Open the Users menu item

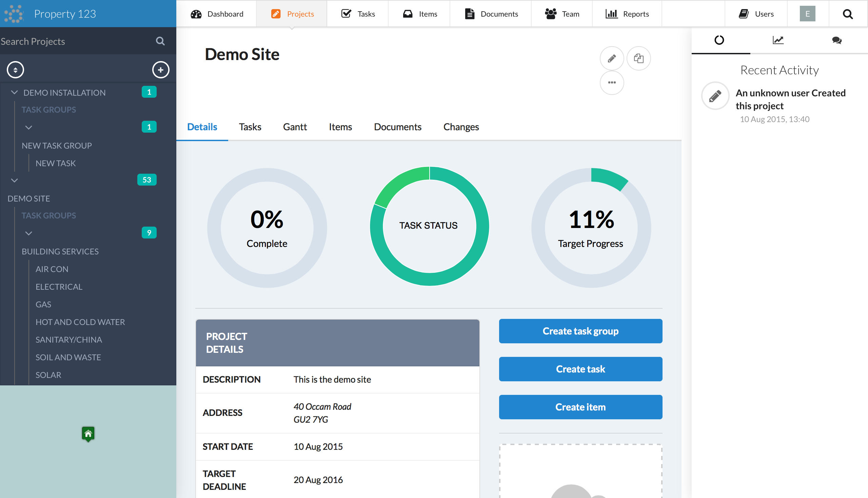tap(756, 14)
